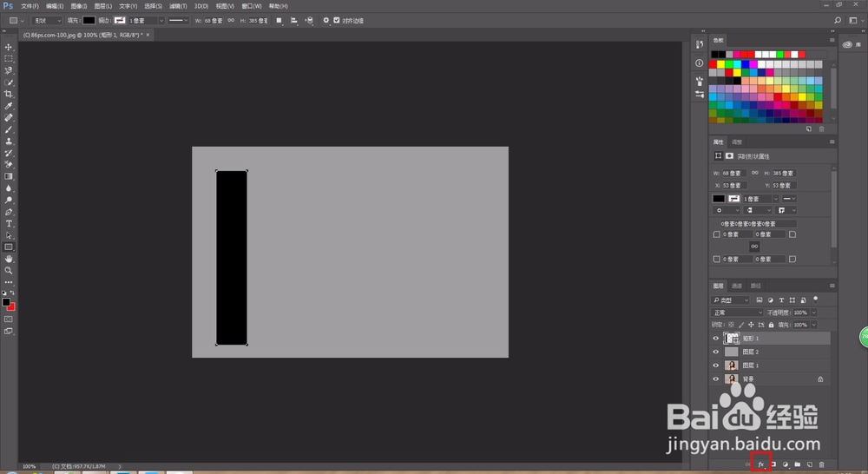Open the 文件(F) menu
This screenshot has height=474, width=868.
pos(30,6)
